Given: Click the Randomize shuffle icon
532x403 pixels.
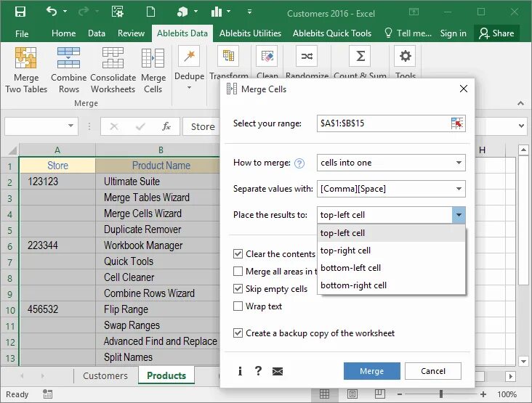Looking at the screenshot, I should [x=307, y=56].
